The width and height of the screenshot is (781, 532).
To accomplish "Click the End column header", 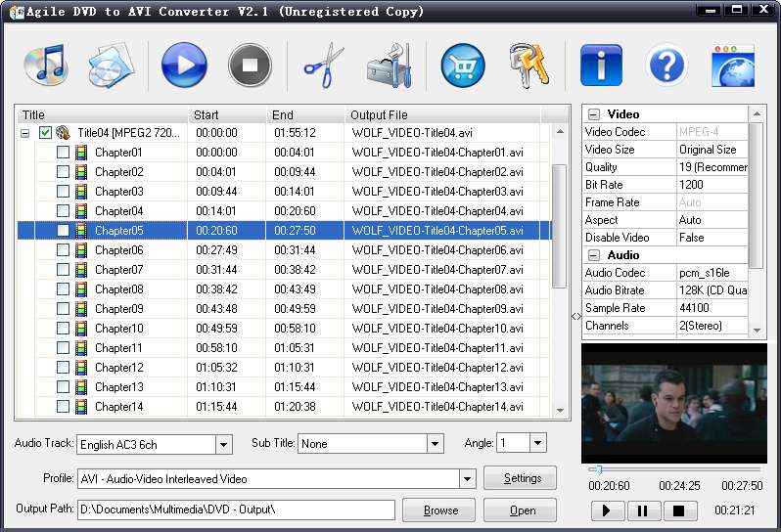I will point(305,115).
